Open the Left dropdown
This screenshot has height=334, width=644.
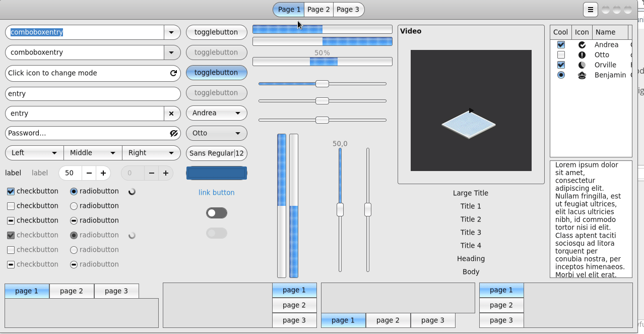[34, 153]
